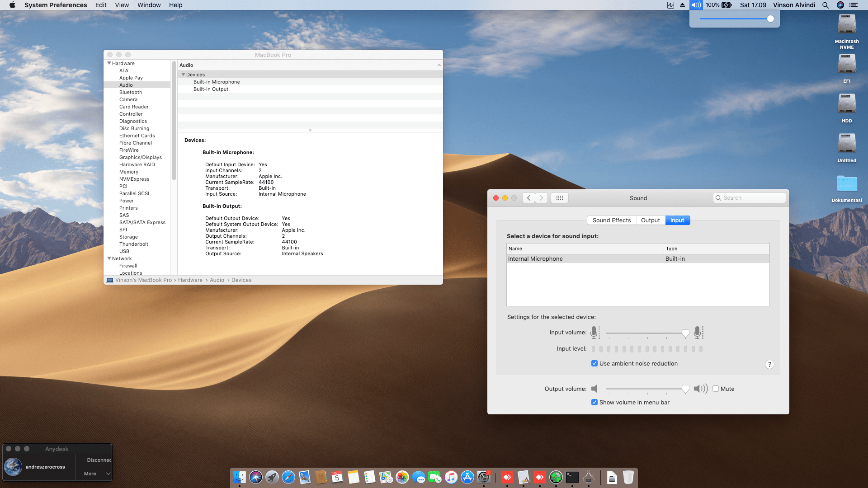Open Reminders list icon in Dock
Image resolution: width=868 pixels, height=488 pixels.
coord(370,477)
